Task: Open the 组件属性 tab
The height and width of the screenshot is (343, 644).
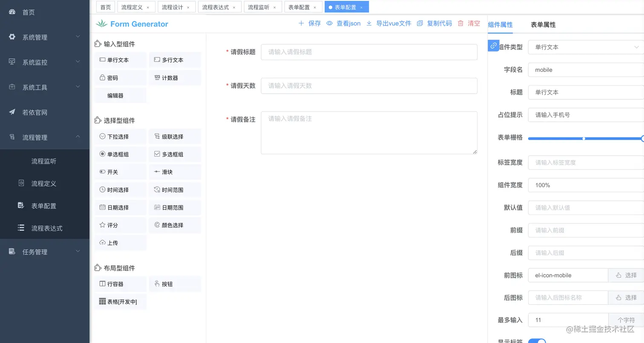Action: coord(500,25)
